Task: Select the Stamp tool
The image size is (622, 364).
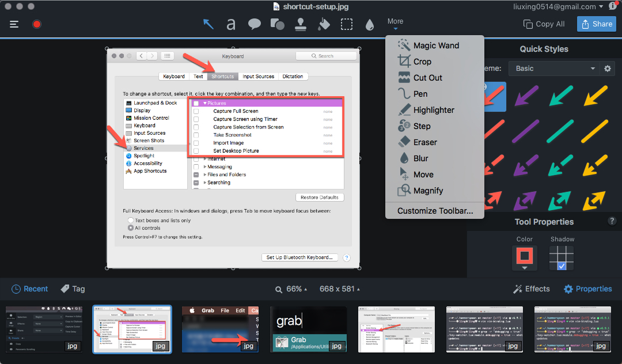Action: click(x=300, y=24)
